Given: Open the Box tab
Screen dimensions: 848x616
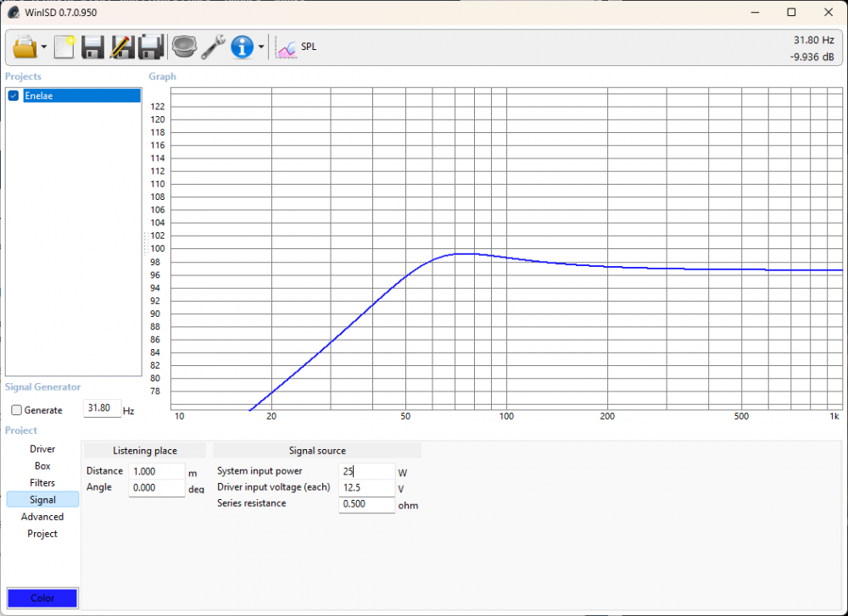Looking at the screenshot, I should pyautogui.click(x=42, y=466).
